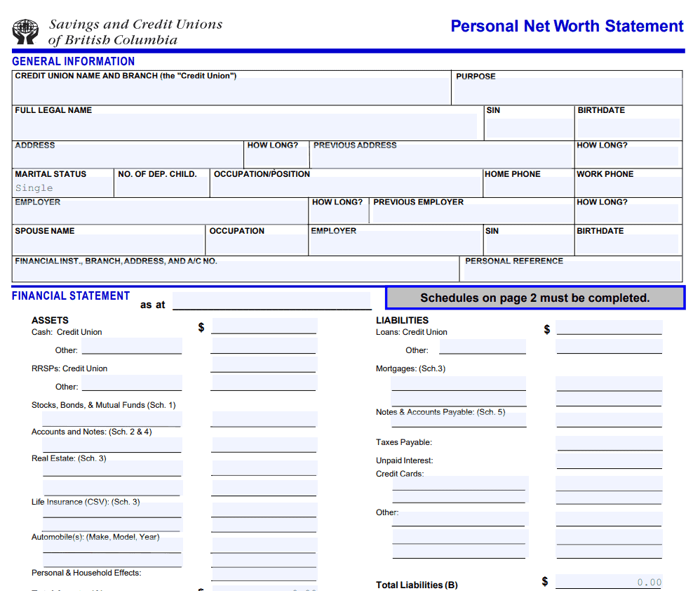Click the spouse Birthdate field

click(x=627, y=245)
